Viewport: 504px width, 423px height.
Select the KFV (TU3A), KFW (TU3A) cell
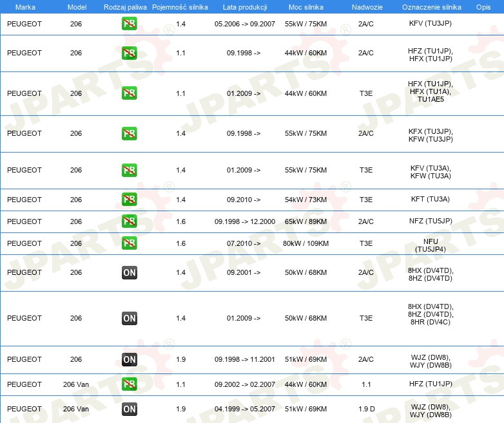pyautogui.click(x=431, y=172)
